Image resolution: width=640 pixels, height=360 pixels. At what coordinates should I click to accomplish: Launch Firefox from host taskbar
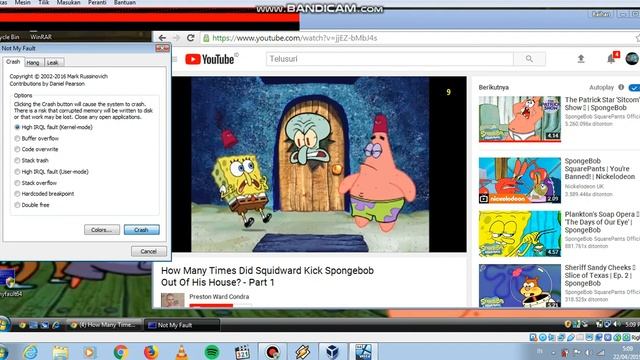coord(151,352)
